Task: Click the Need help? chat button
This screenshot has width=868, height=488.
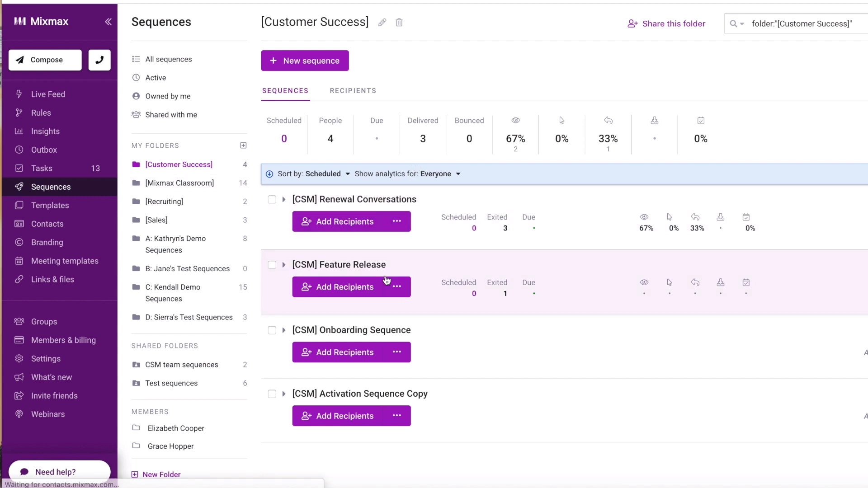Action: click(59, 472)
